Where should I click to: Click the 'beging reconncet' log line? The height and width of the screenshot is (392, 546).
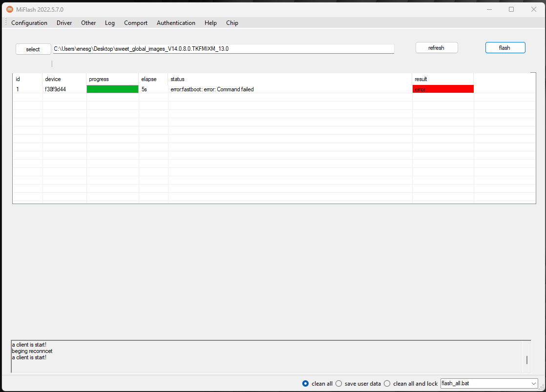(x=32, y=351)
